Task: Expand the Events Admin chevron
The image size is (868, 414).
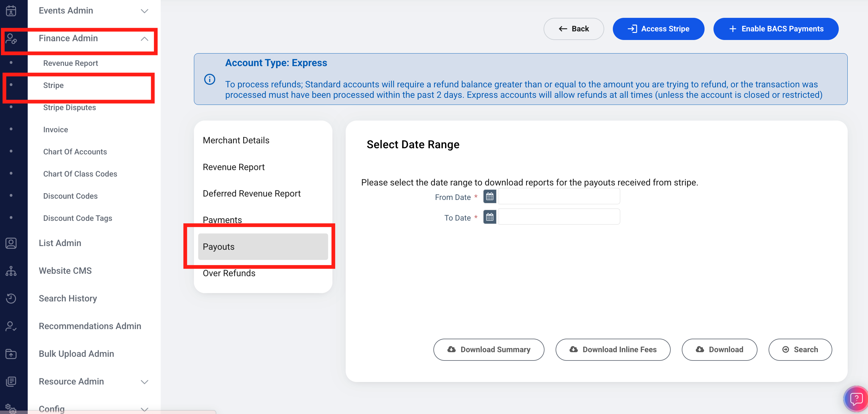Action: (144, 11)
